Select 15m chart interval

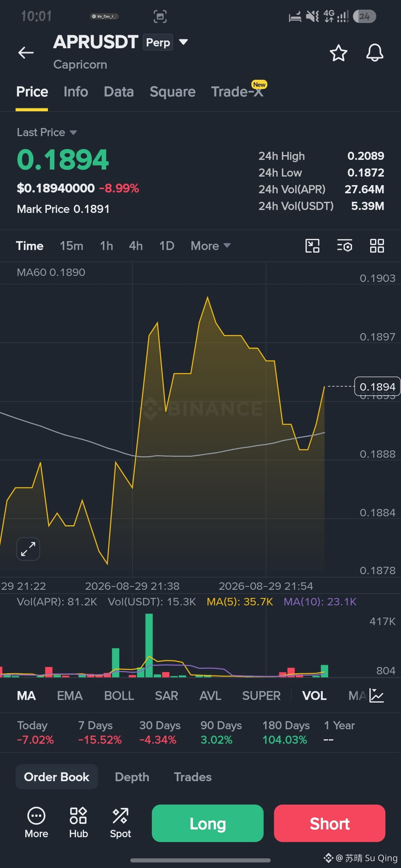coord(72,246)
